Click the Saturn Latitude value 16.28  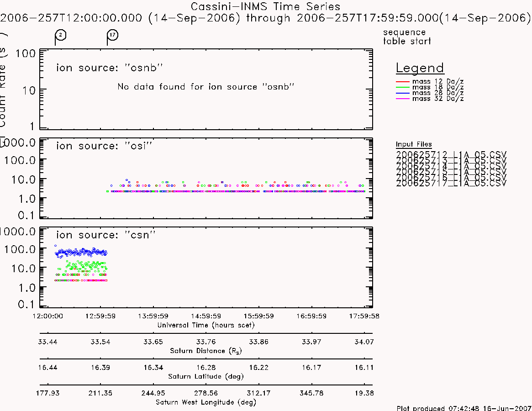point(206,368)
